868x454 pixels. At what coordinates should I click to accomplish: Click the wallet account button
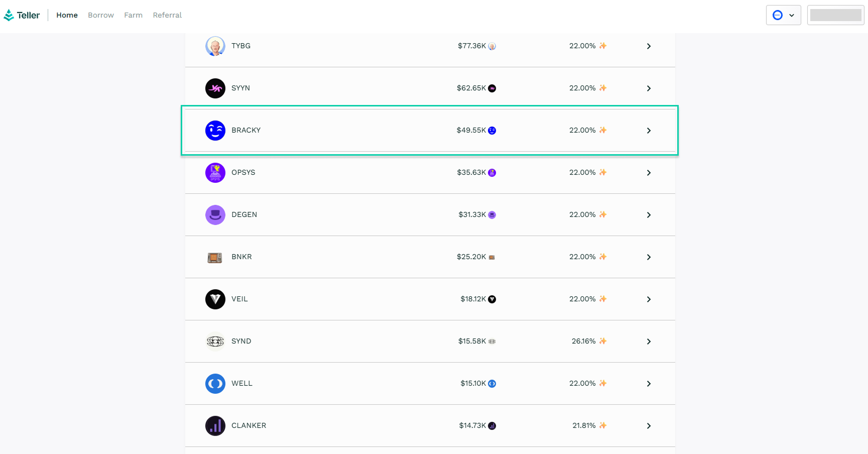tap(835, 15)
